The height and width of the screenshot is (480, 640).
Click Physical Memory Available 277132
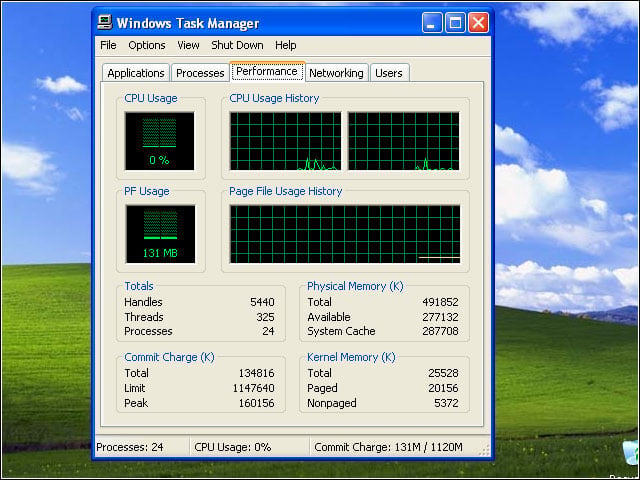tap(440, 317)
